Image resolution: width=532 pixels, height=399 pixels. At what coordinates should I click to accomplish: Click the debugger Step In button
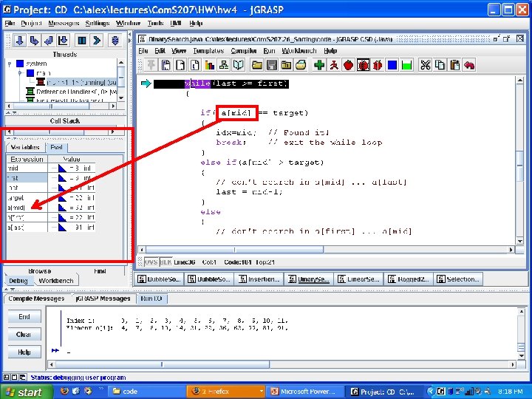34,41
